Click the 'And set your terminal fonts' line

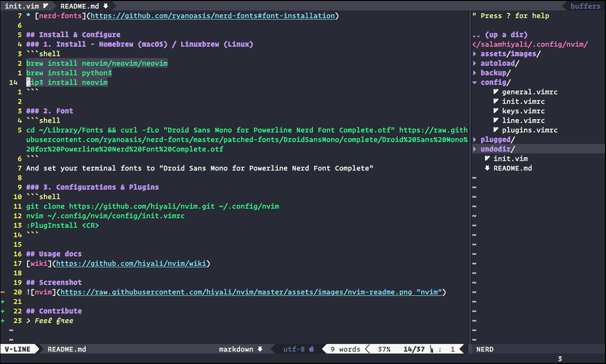click(x=200, y=168)
